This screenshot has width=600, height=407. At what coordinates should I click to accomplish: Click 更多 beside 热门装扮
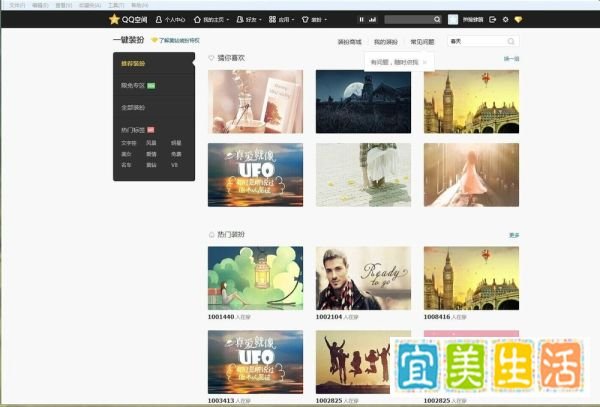point(514,235)
